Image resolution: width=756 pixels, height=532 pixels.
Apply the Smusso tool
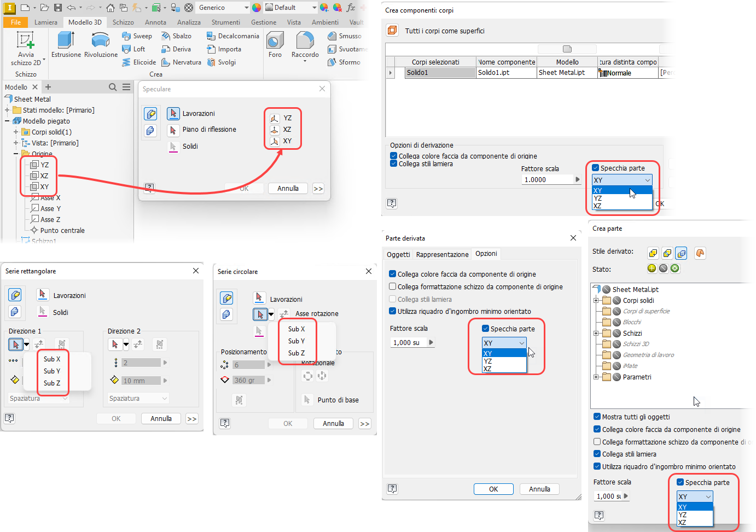coord(344,36)
